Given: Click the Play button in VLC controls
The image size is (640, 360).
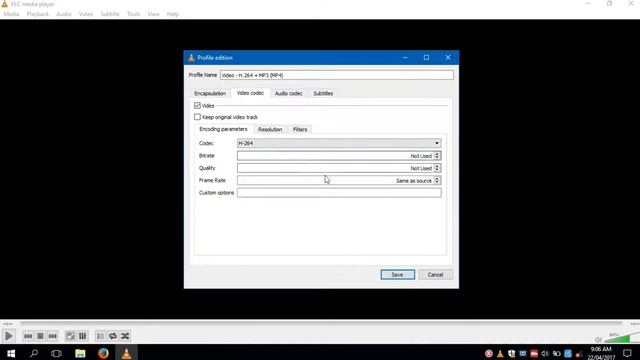Looking at the screenshot, I should coord(8,336).
